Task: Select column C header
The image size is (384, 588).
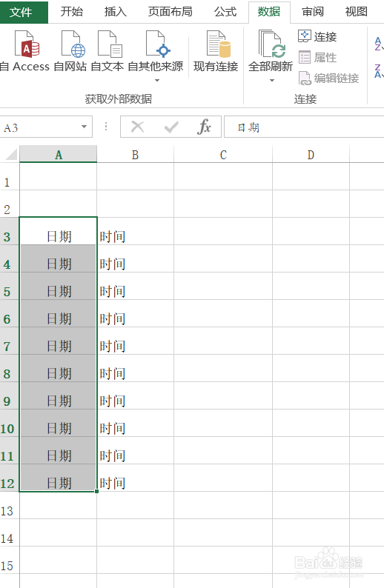Action: 223,154
